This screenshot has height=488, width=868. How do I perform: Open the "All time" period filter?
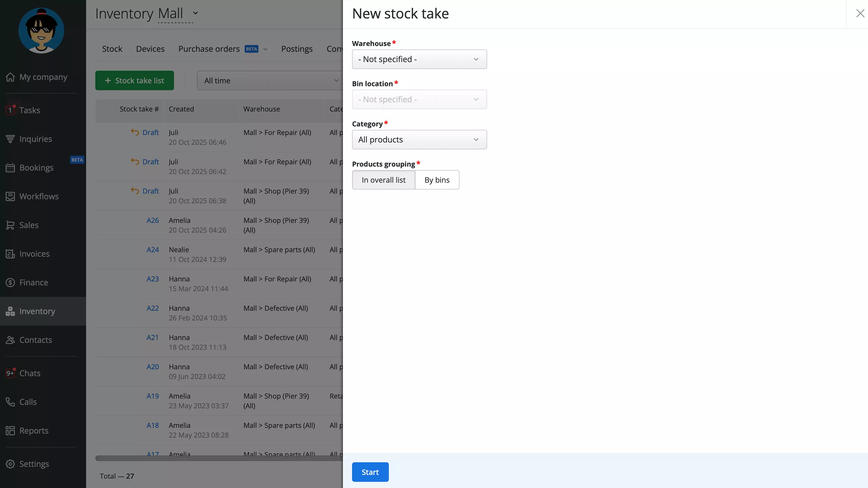pyautogui.click(x=270, y=81)
